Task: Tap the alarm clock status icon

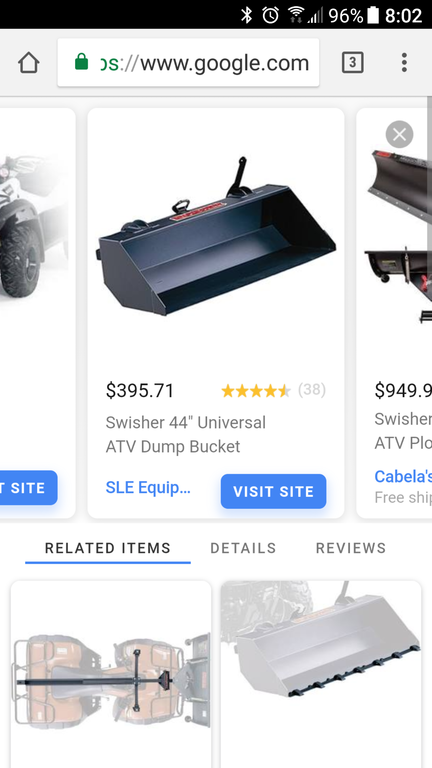Action: point(270,15)
